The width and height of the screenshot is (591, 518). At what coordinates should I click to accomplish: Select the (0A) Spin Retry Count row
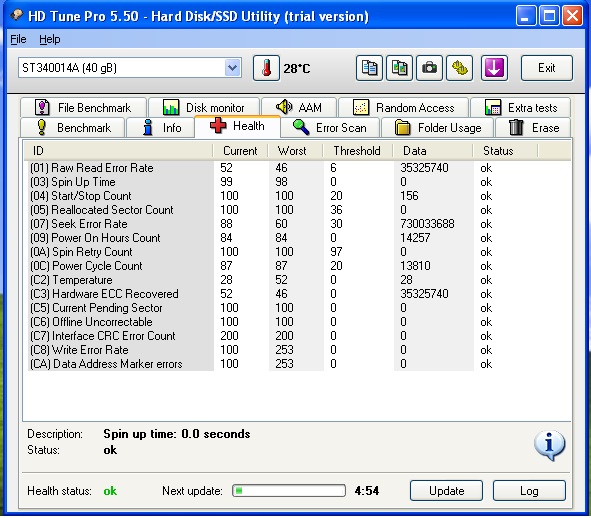point(299,251)
